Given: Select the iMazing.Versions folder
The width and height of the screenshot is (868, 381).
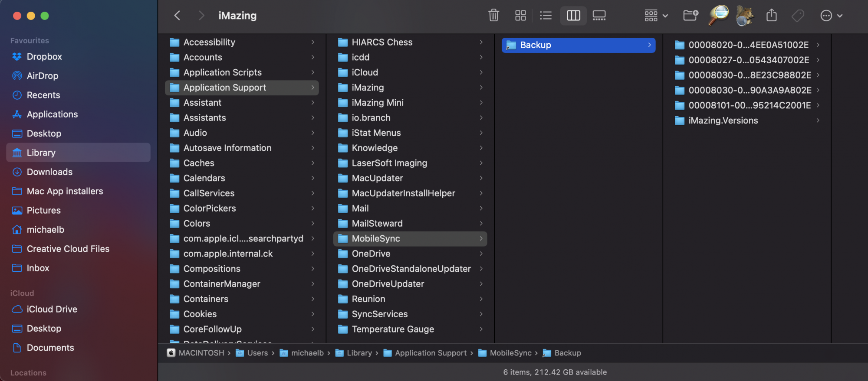Looking at the screenshot, I should tap(747, 120).
